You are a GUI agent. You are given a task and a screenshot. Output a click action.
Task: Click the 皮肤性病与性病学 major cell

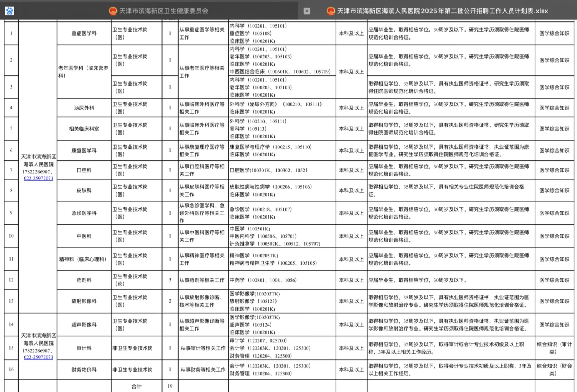pos(282,191)
